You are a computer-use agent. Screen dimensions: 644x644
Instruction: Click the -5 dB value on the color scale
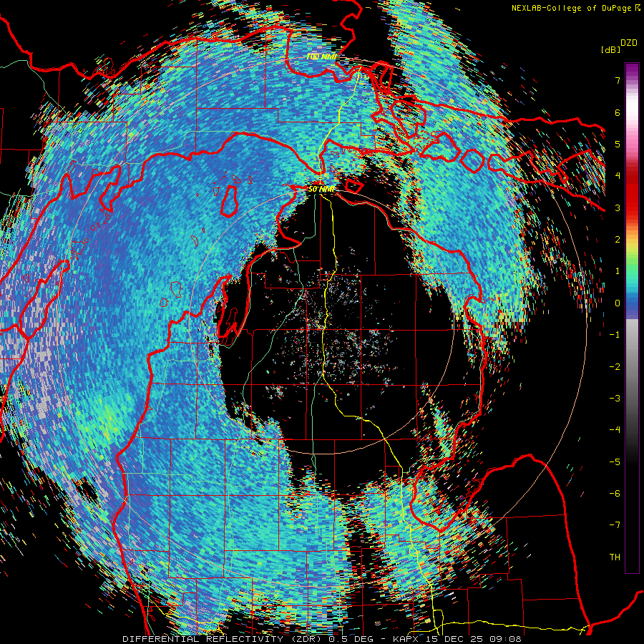[615, 462]
